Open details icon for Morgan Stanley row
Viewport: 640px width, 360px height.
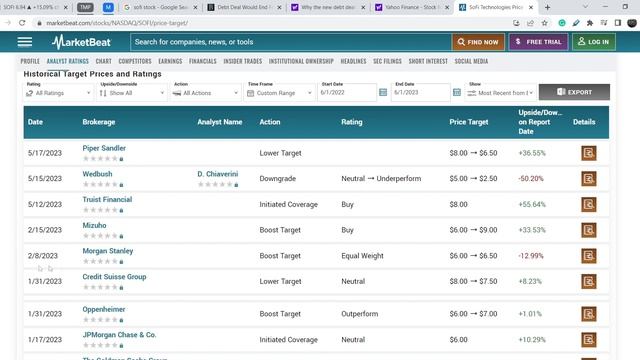tap(589, 256)
